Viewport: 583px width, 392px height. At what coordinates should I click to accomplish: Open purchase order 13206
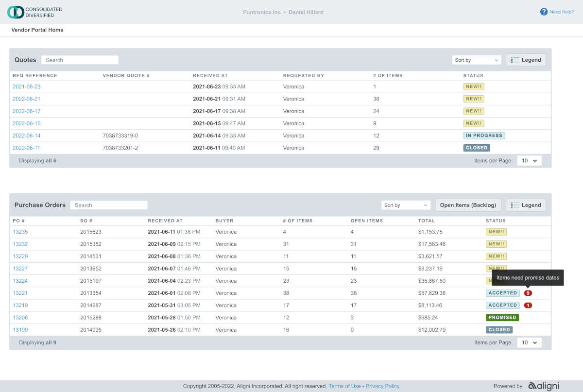pos(20,318)
